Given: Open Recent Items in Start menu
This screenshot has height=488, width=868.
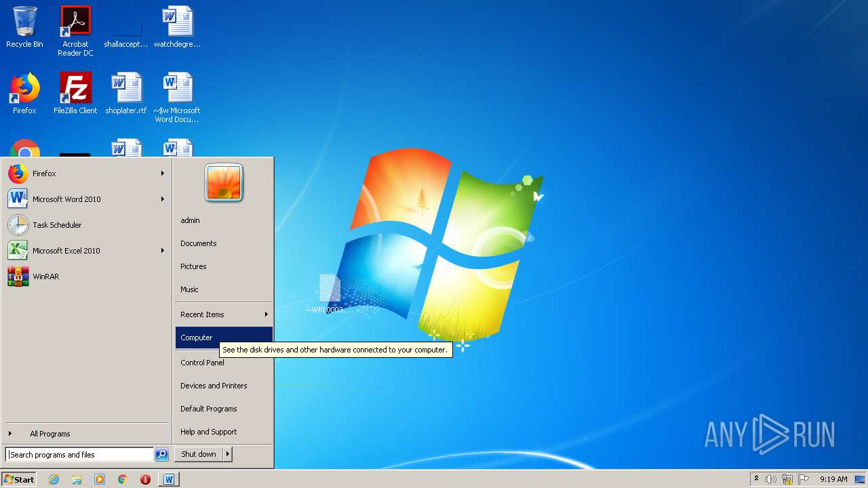Looking at the screenshot, I should pyautogui.click(x=224, y=314).
